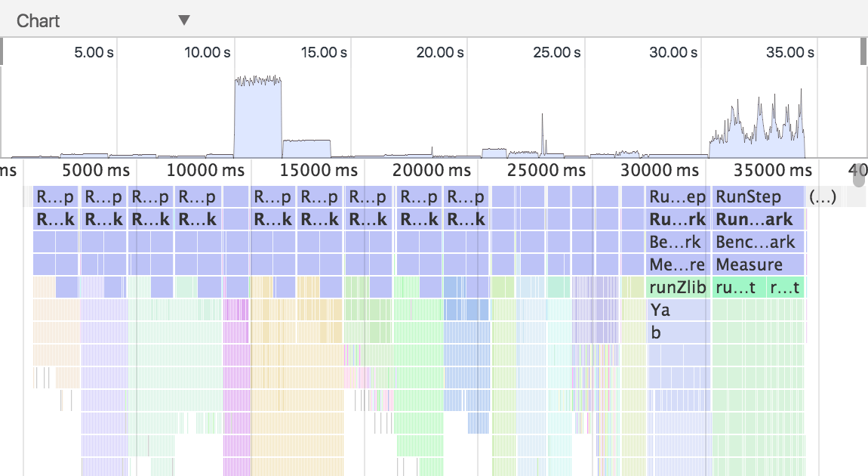Click the 35.00 s overview label
Viewport: 868px width, 476px height.
click(x=790, y=53)
